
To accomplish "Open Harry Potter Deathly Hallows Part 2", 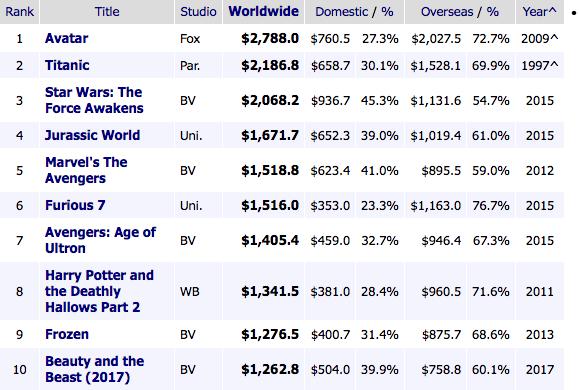I will [x=99, y=291].
